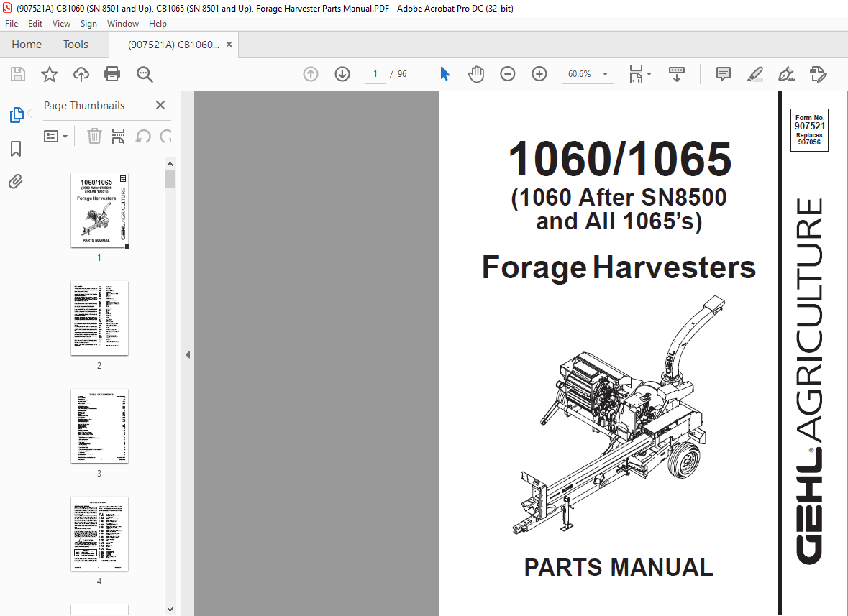Click the '1060/1065' title text
Viewport: 848px width, 616px height.
click(x=620, y=159)
